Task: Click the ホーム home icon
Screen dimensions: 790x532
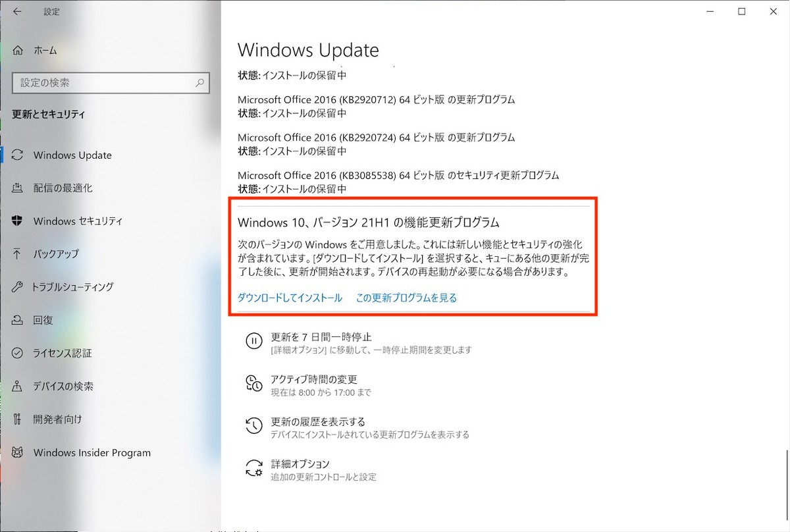Action: pyautogui.click(x=18, y=50)
